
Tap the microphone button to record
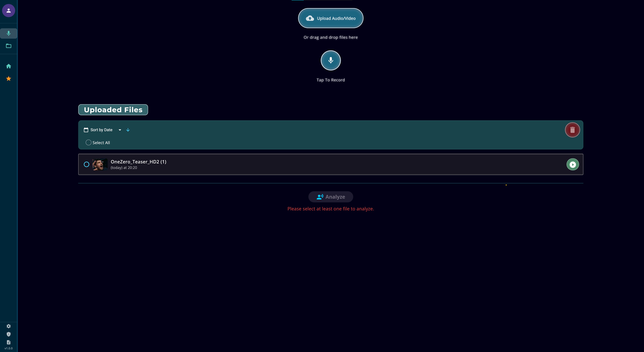(331, 60)
